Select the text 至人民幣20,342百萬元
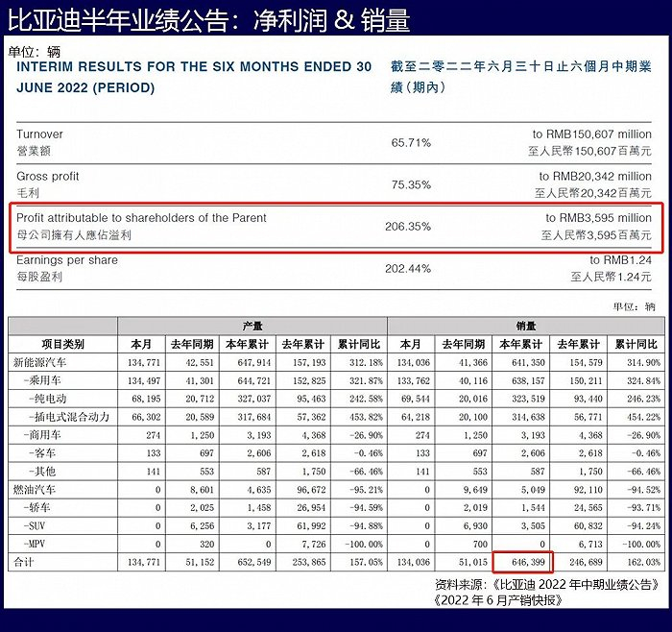This screenshot has height=632, width=672. click(592, 193)
